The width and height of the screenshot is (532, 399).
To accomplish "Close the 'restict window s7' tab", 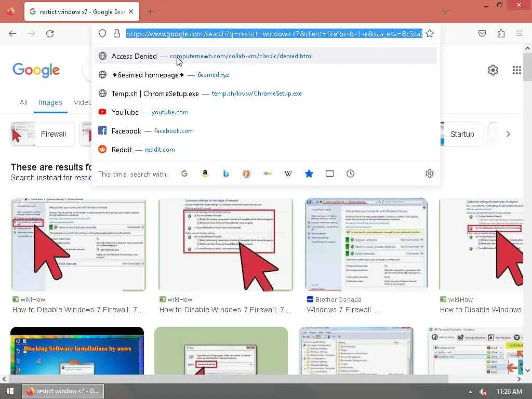I will click(131, 11).
